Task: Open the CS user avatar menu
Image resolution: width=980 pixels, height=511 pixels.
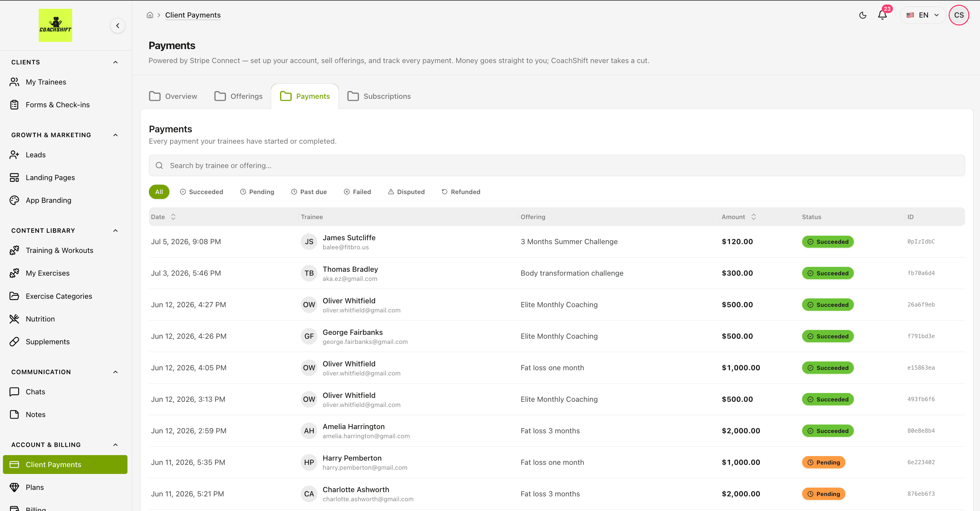Action: [x=959, y=15]
